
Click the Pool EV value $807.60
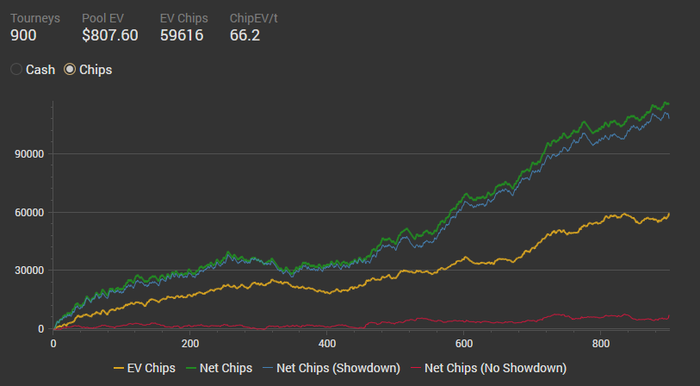[110, 35]
